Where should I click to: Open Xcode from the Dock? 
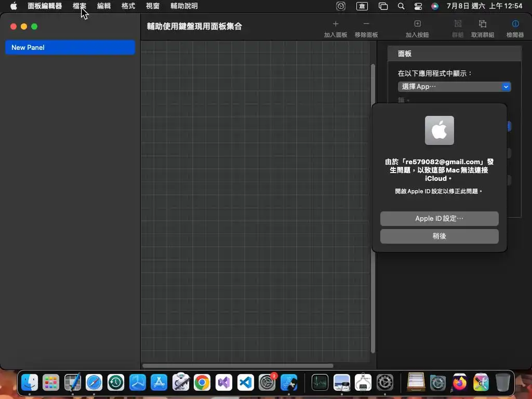point(289,382)
